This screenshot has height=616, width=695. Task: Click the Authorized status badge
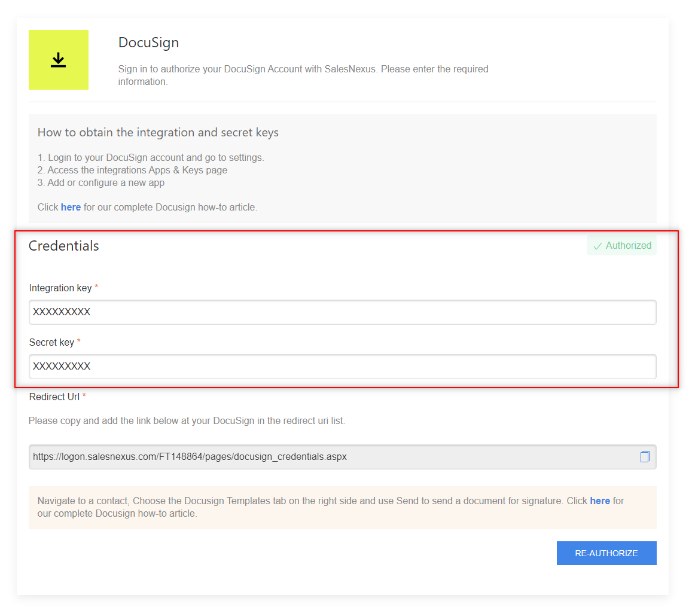click(621, 246)
